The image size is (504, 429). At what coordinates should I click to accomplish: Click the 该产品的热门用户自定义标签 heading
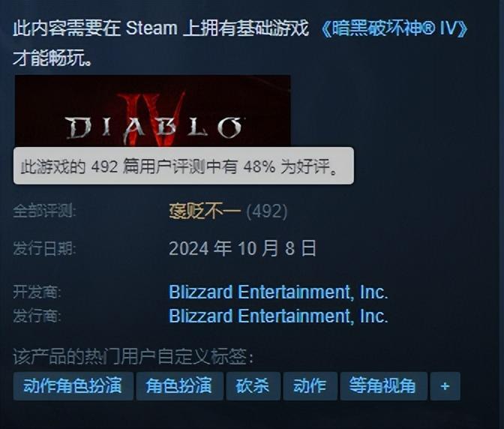point(133,356)
